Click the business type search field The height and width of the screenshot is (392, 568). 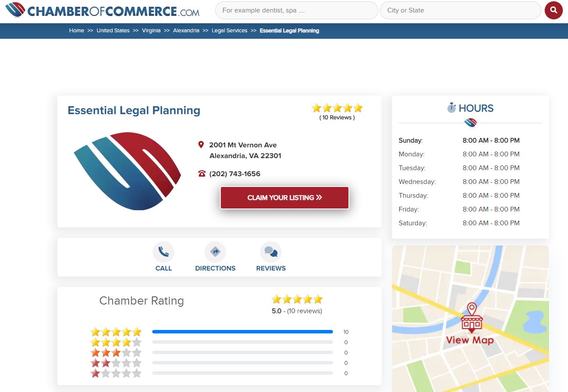[296, 10]
